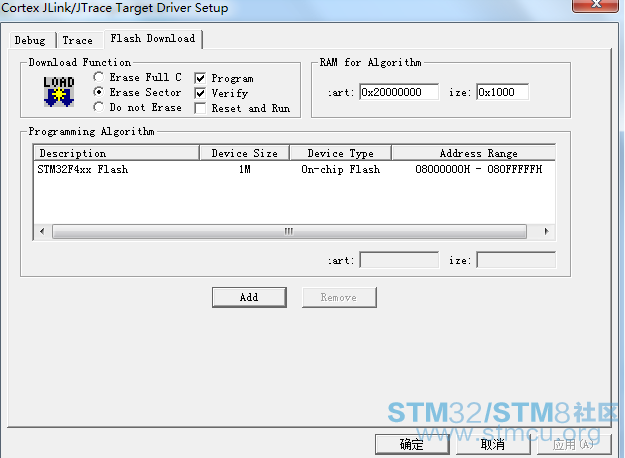Open the Flash Download tab
Screen dimensions: 625x458
[153, 39]
